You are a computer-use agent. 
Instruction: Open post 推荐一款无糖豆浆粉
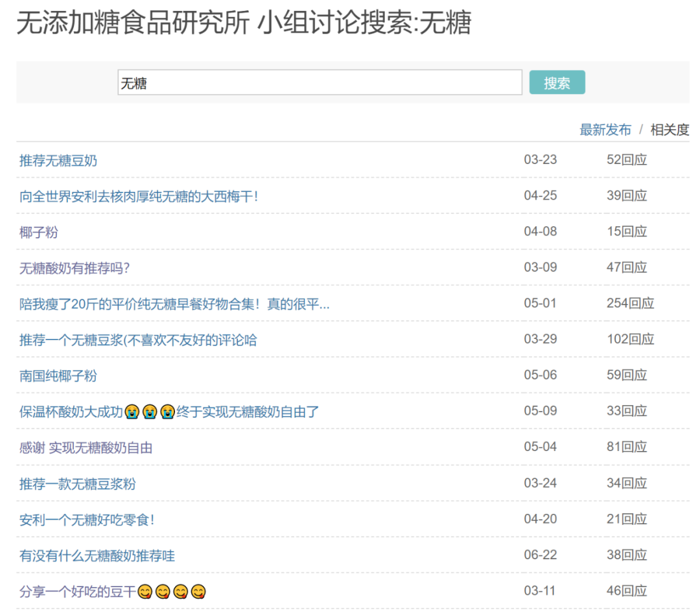coord(78,483)
